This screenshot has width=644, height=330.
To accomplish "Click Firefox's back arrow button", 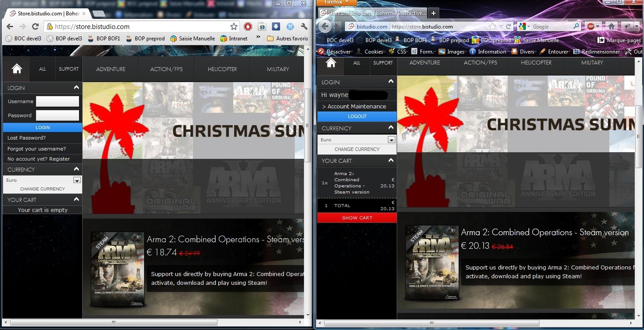I will tap(325, 26).
